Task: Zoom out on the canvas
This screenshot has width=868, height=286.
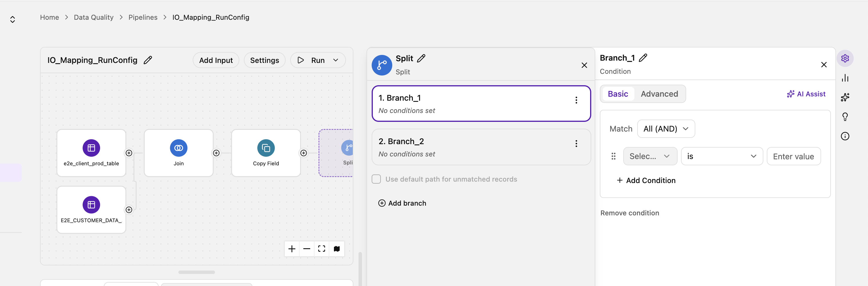Action: (x=306, y=249)
